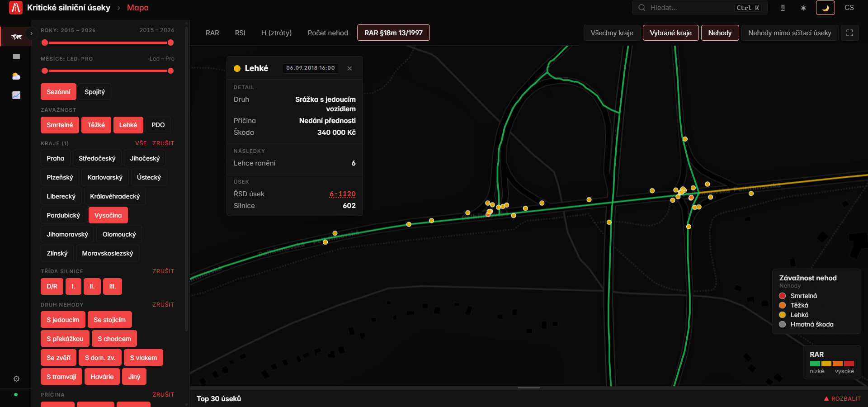The height and width of the screenshot is (407, 868).
Task: Select system theme device icon
Action: point(783,8)
